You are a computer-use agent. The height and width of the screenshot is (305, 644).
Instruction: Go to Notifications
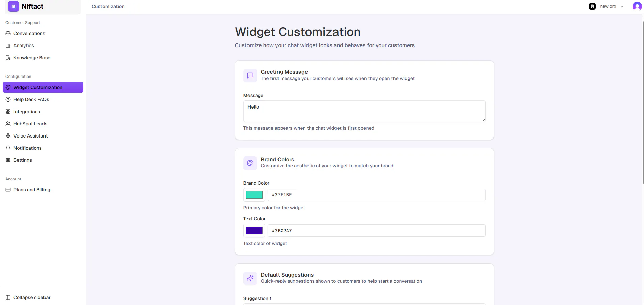pyautogui.click(x=43, y=148)
